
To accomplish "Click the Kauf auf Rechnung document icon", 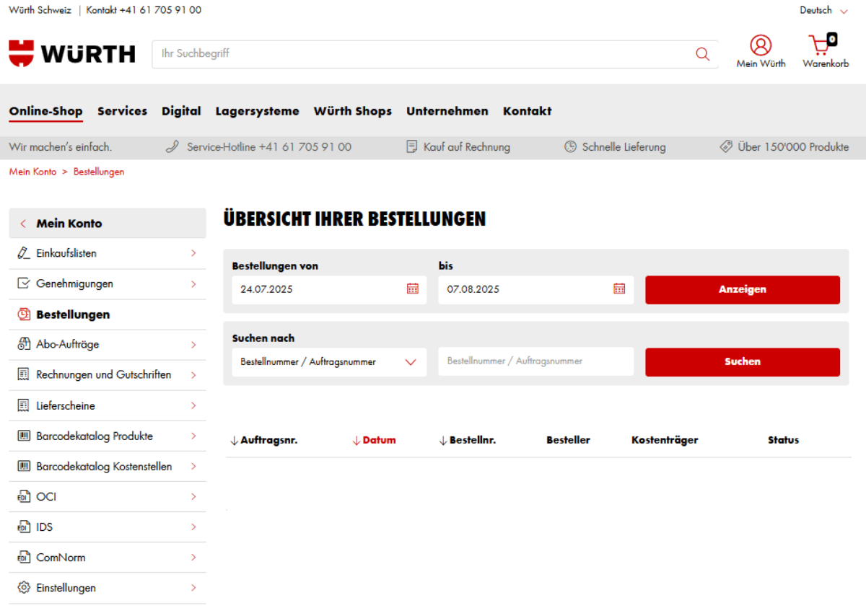I will coord(412,147).
